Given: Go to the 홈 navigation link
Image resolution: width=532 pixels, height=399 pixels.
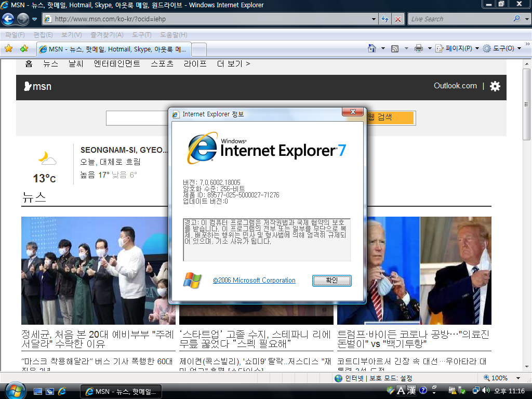Looking at the screenshot, I should 29,63.
